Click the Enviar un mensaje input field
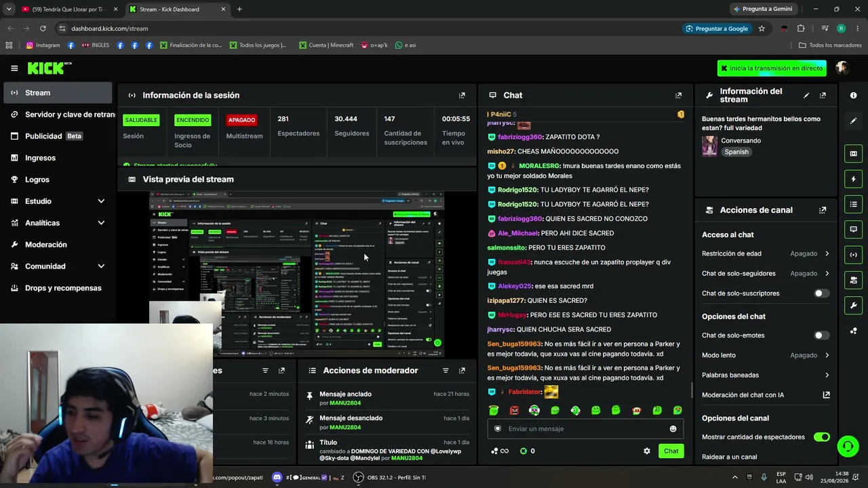The width and height of the screenshot is (868, 488). tap(585, 428)
